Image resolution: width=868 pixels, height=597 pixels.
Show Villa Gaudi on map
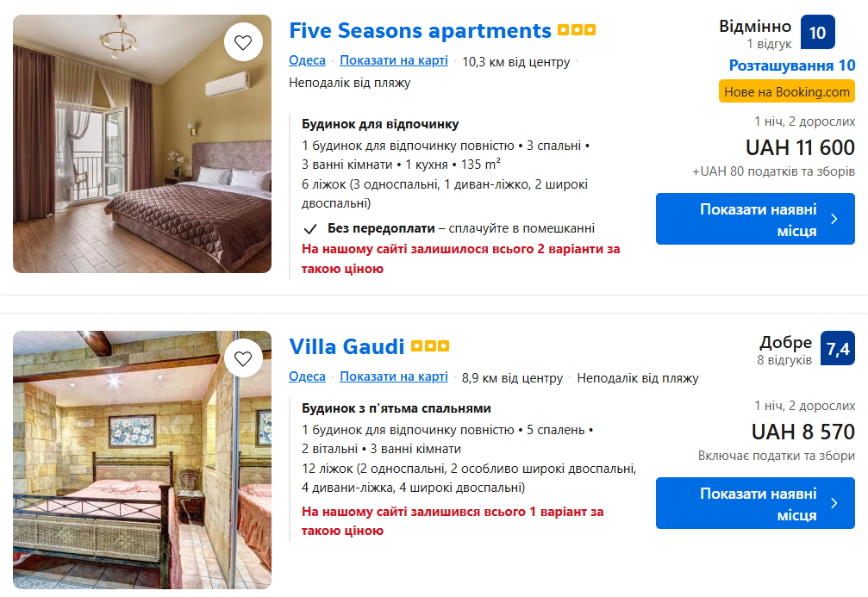click(x=393, y=376)
